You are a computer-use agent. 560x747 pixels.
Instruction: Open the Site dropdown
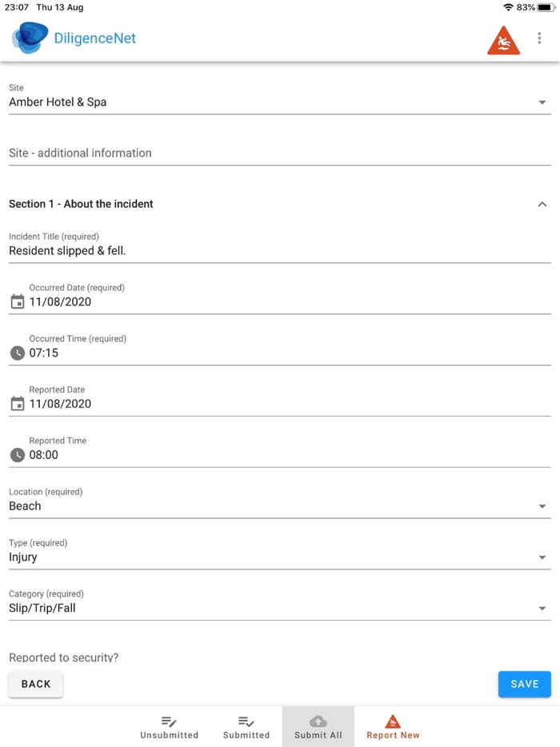(x=542, y=102)
